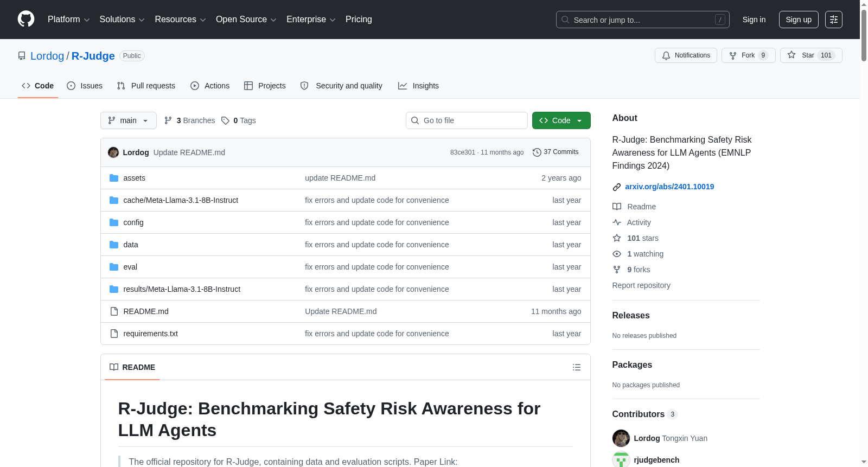Switch to the Pull requests tab
Image resolution: width=868 pixels, height=467 pixels.
(x=146, y=86)
